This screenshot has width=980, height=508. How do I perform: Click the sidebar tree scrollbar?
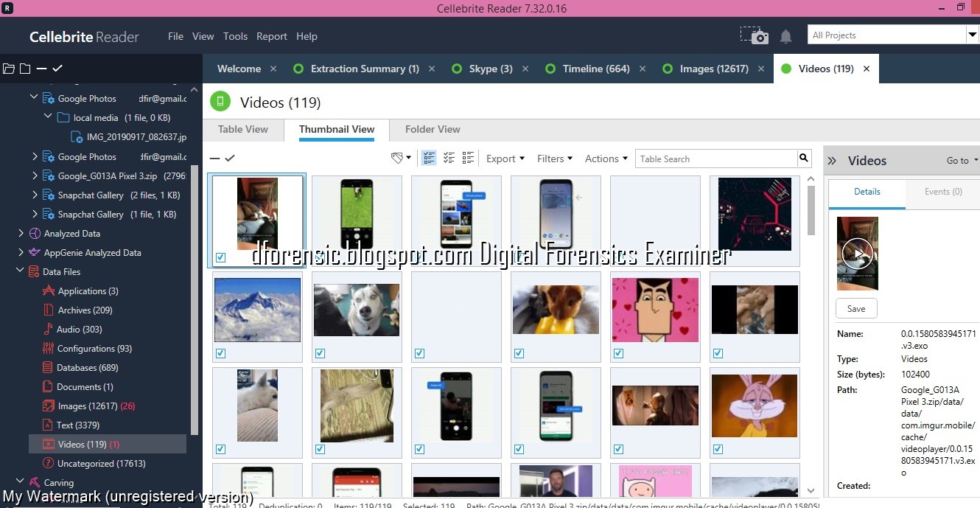click(x=194, y=299)
